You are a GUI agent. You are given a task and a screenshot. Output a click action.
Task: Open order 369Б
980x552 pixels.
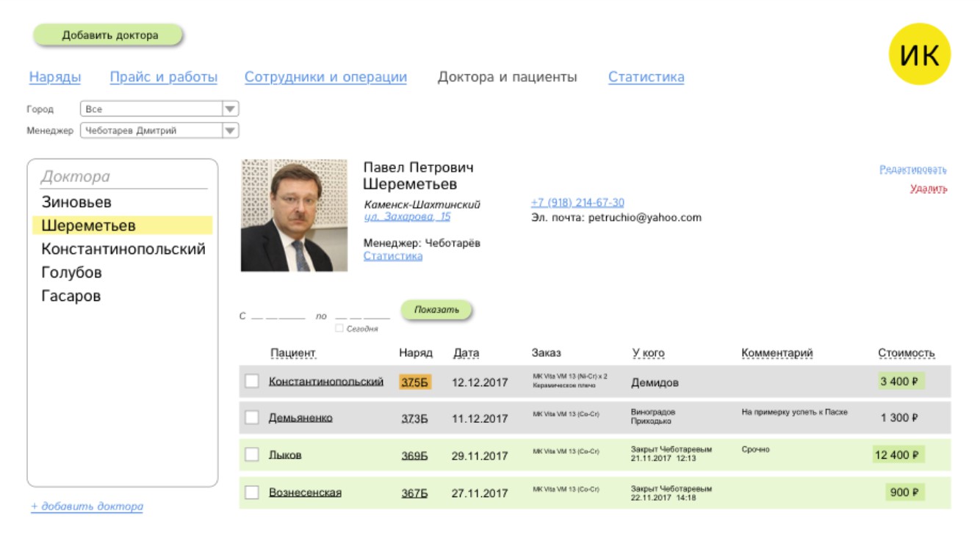pyautogui.click(x=414, y=456)
